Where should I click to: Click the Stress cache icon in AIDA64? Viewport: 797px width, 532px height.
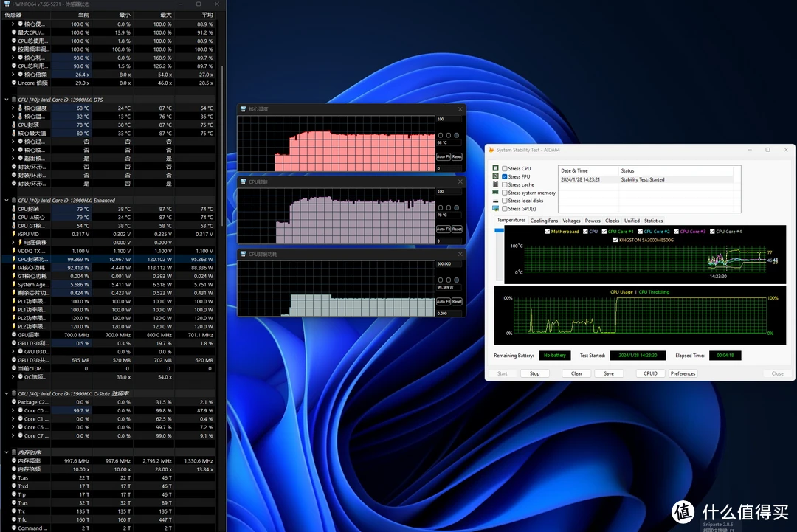[x=496, y=184]
